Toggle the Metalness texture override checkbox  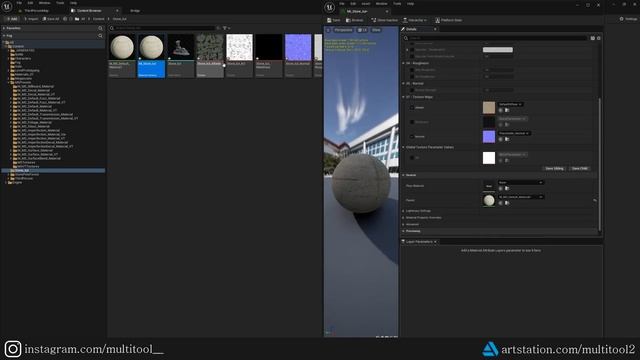coord(412,122)
